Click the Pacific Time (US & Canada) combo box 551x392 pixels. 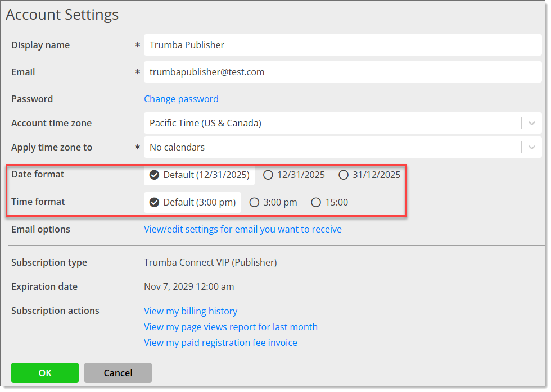pos(342,123)
